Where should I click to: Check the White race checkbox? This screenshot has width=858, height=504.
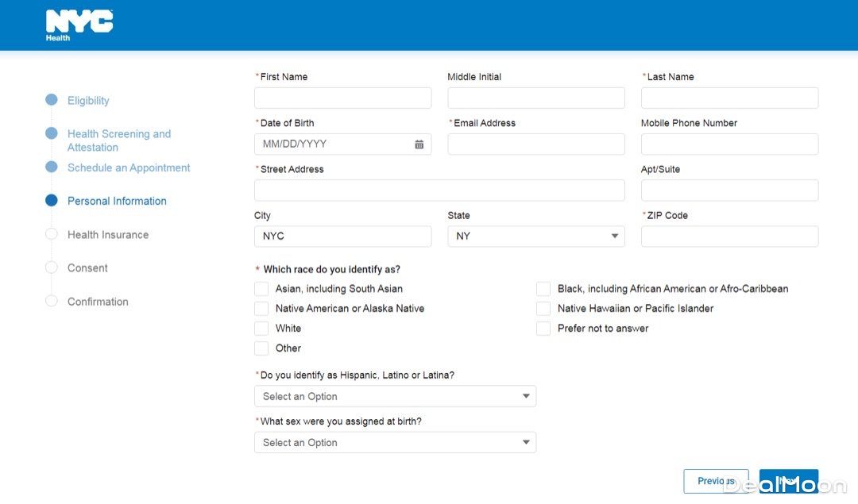coord(261,329)
